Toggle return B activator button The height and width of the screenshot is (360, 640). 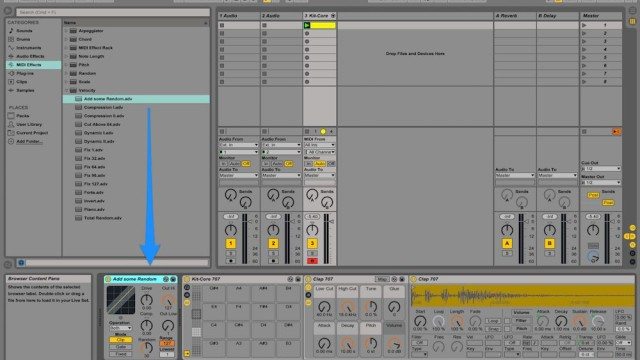coord(549,244)
